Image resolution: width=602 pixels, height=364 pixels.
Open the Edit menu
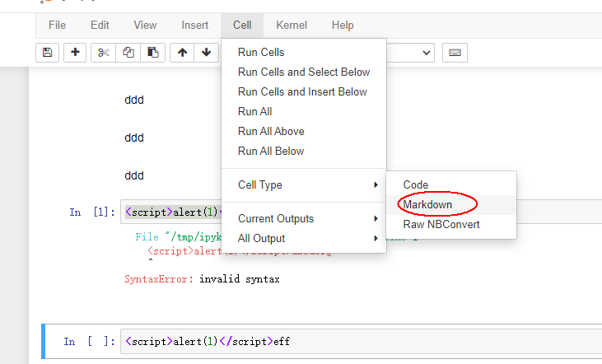[100, 26]
